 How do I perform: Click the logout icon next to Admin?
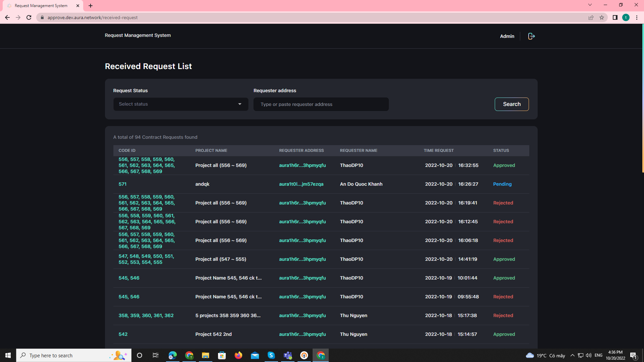(x=531, y=36)
